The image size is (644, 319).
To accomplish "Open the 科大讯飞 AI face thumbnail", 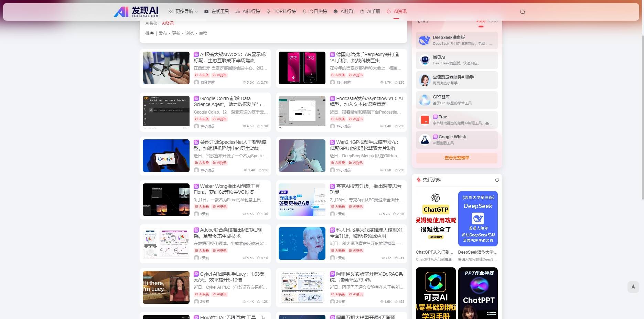I will [302, 243].
